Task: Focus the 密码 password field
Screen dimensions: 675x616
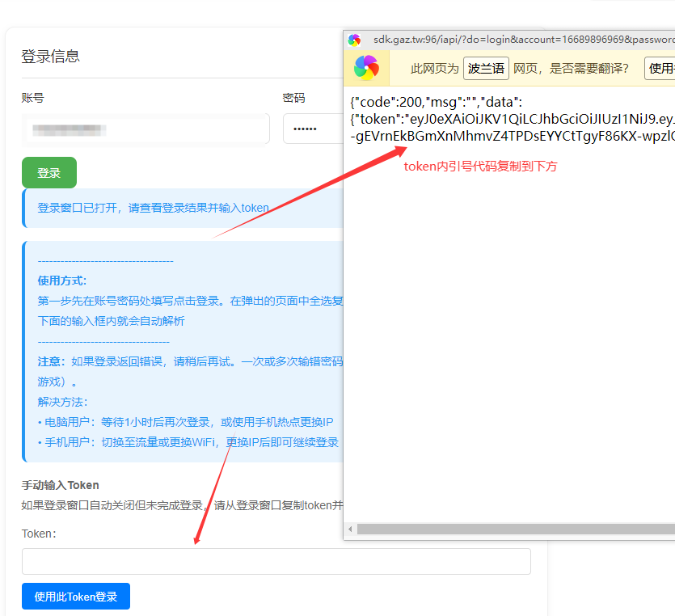Action: click(x=312, y=129)
